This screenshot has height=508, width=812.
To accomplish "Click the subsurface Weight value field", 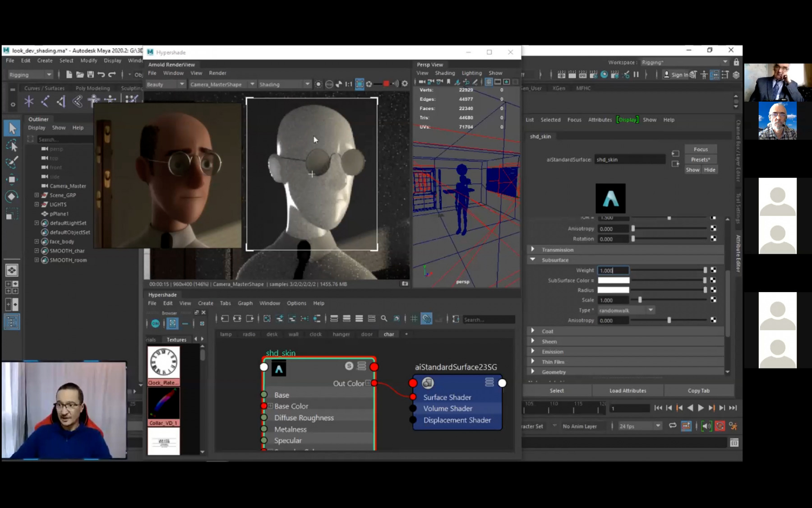I will [613, 270].
